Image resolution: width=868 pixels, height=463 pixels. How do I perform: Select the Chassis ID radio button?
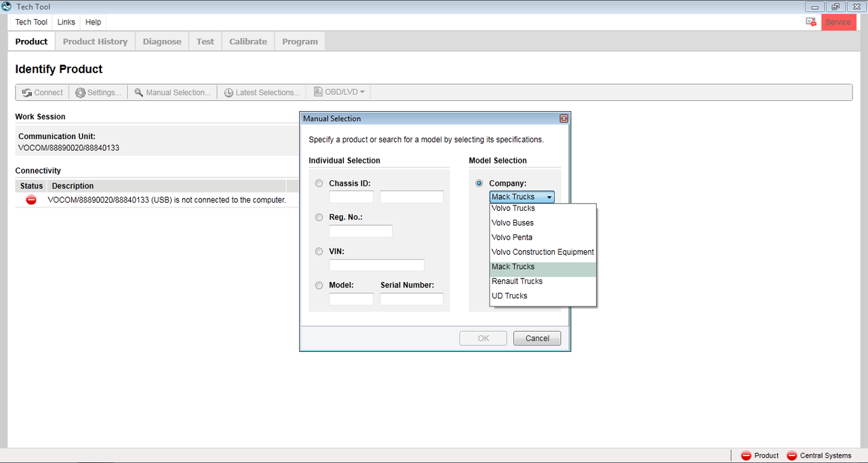pos(319,184)
